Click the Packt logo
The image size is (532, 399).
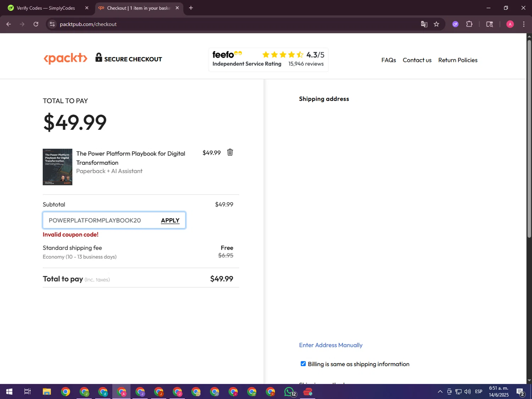click(65, 59)
